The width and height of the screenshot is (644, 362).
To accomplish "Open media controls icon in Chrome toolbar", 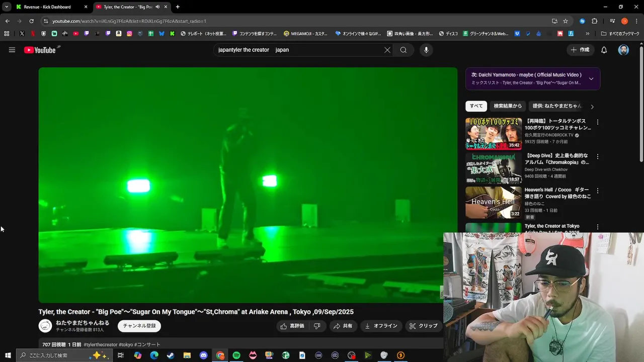I will [x=612, y=21].
